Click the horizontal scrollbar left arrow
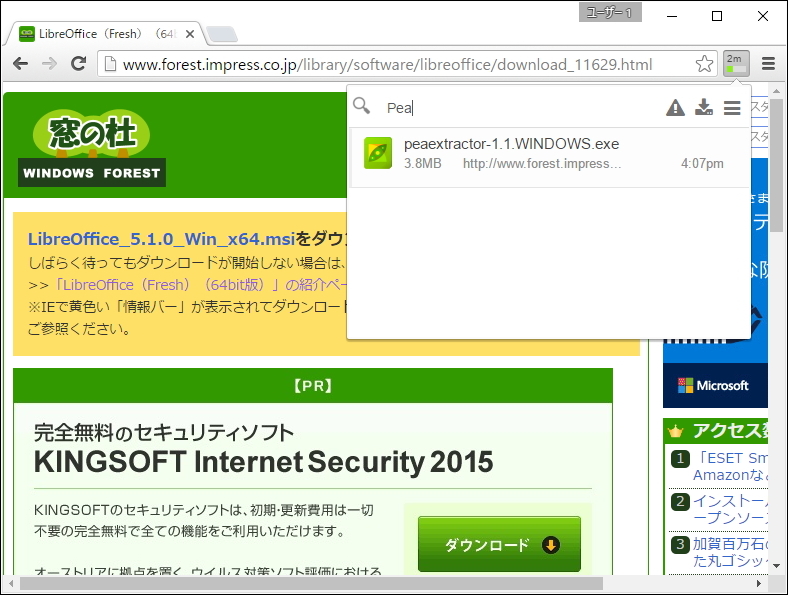Screen dimensions: 788x595 coord(11,583)
